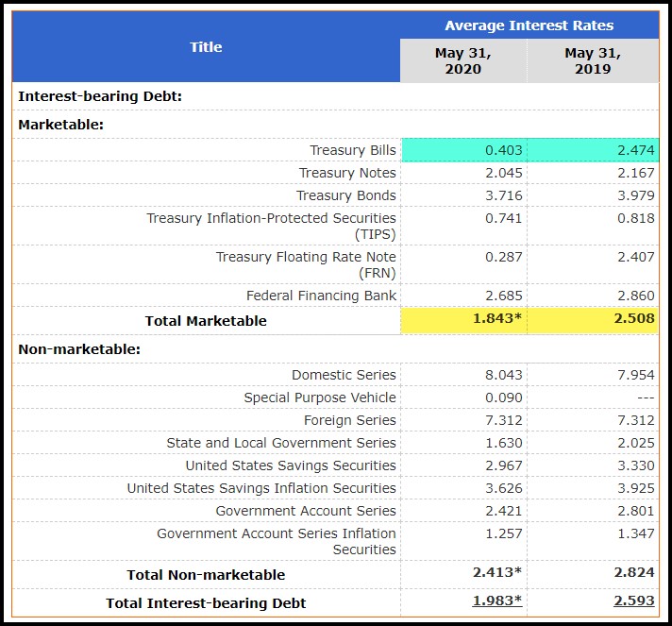Click the Foreign Series 2019 value 7.312
The width and height of the screenshot is (672, 626).
tap(635, 420)
